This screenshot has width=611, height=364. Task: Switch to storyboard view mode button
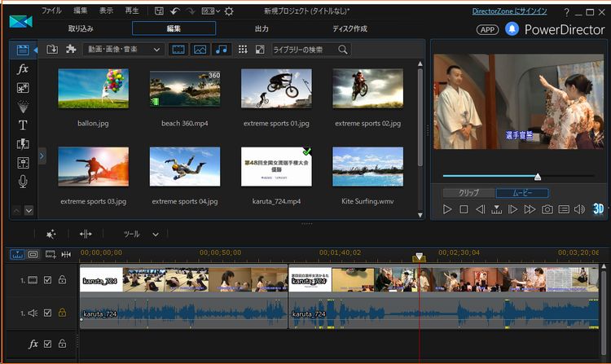pyautogui.click(x=33, y=254)
